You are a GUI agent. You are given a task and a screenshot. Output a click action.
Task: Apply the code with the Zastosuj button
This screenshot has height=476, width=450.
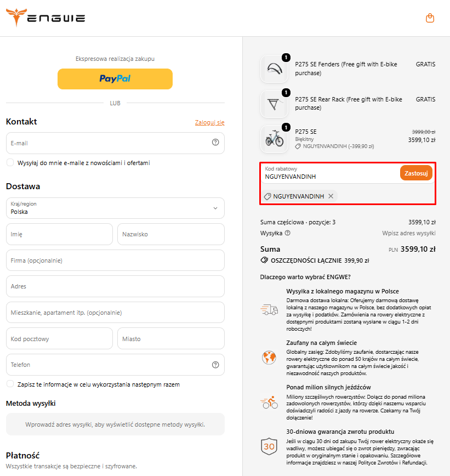click(416, 173)
